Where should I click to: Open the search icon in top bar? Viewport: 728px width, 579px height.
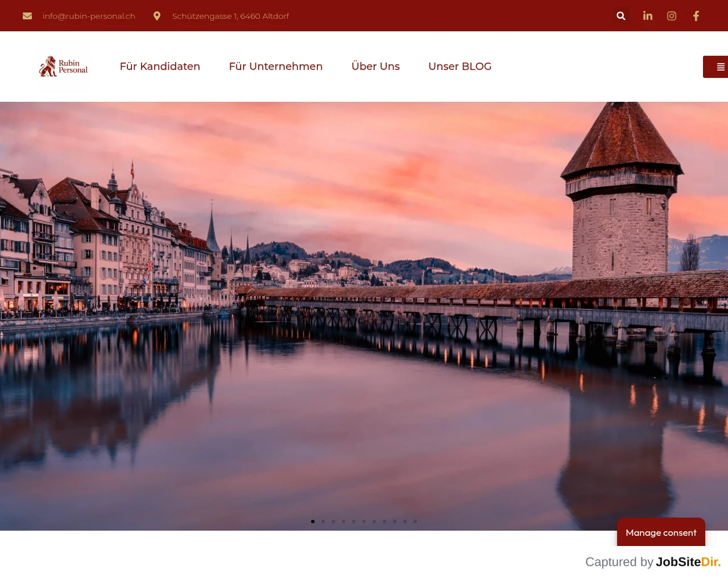pos(621,16)
